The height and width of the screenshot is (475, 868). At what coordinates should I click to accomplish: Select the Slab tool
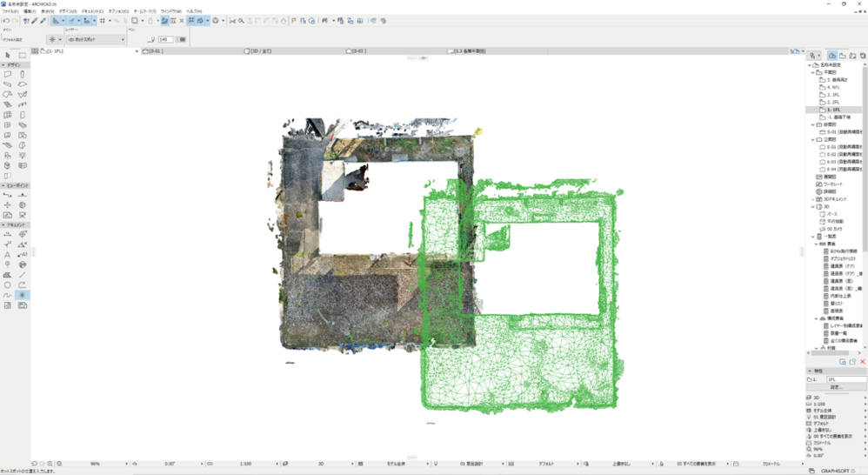click(x=22, y=84)
